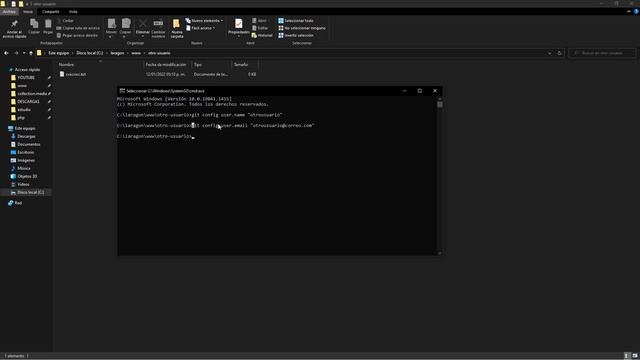
Task: Click Pegar acceso directo
Action: [x=77, y=35]
